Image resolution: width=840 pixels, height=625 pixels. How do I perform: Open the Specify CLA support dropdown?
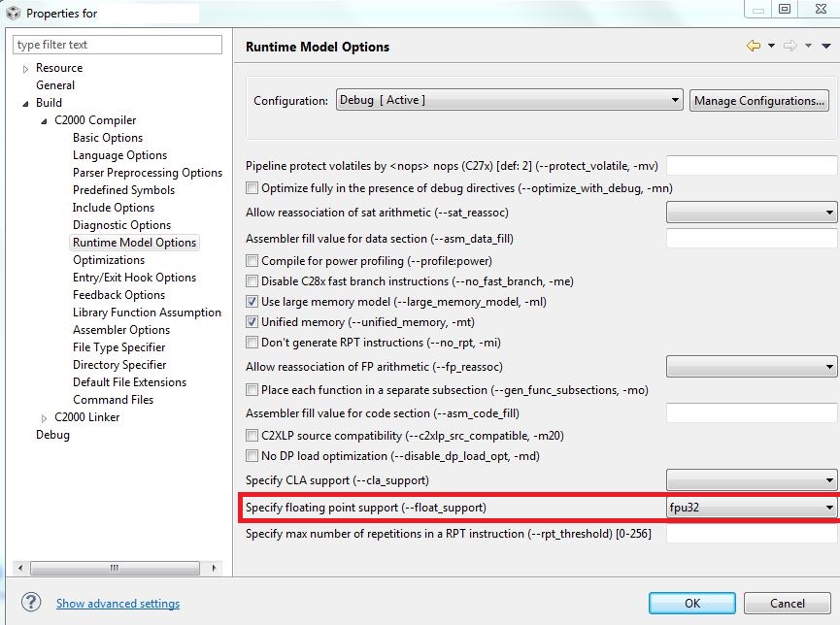[829, 480]
